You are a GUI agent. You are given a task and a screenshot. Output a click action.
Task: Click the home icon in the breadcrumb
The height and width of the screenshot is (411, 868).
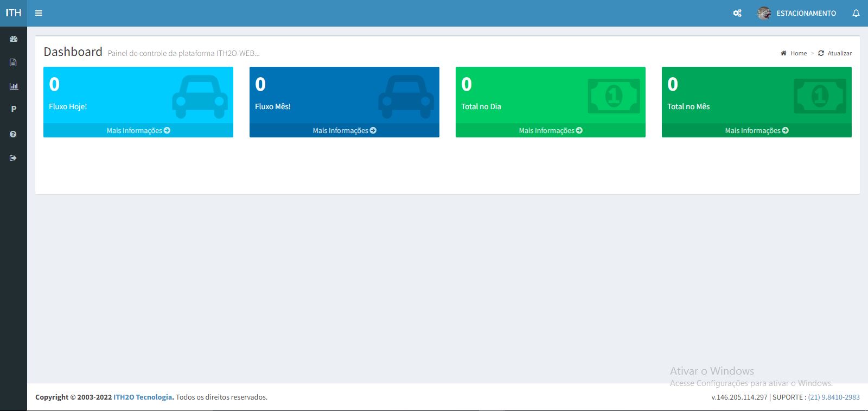pos(783,53)
